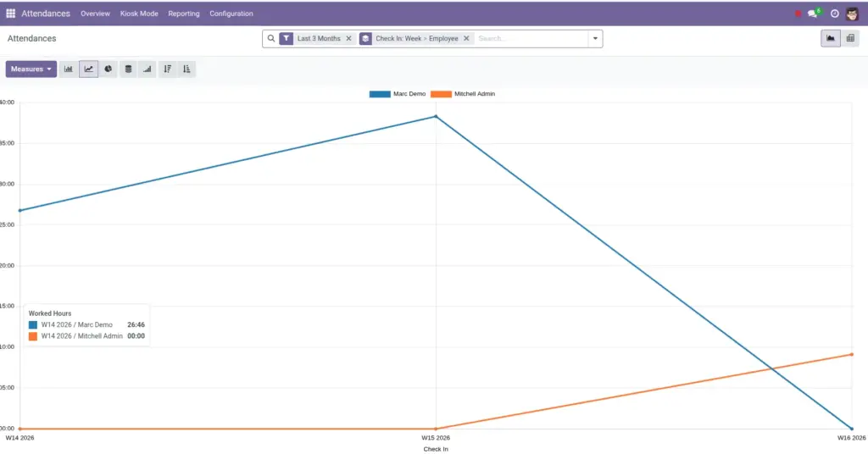Viewport: 868px width, 454px height.
Task: Toggle Marc Demo blue legend swatch
Action: 380,94
